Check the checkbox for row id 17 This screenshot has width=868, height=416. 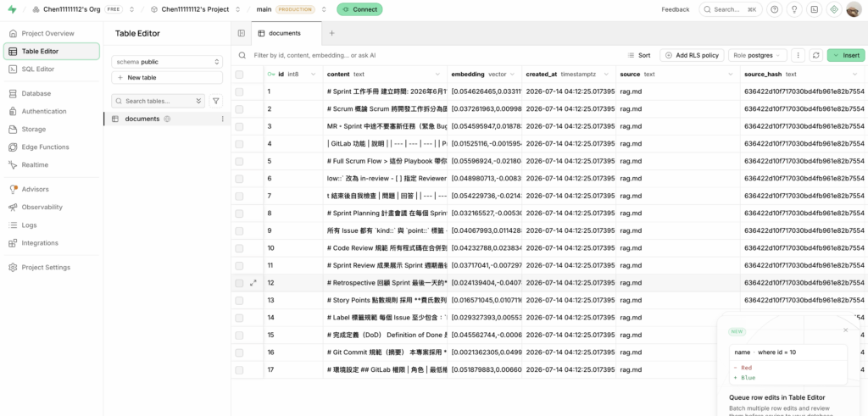239,370
